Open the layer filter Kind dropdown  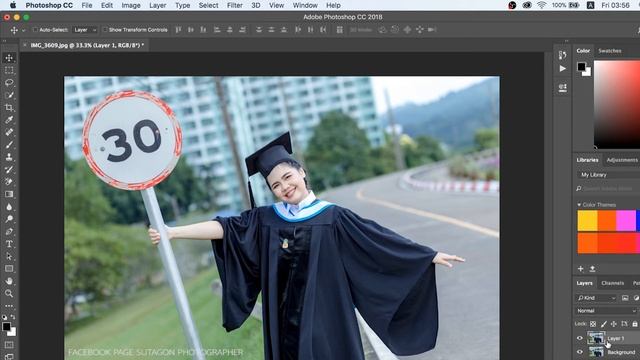coord(596,298)
